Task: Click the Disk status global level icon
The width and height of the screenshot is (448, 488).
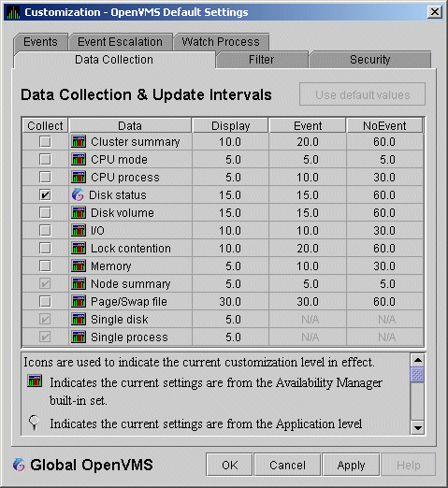Action: (x=78, y=194)
